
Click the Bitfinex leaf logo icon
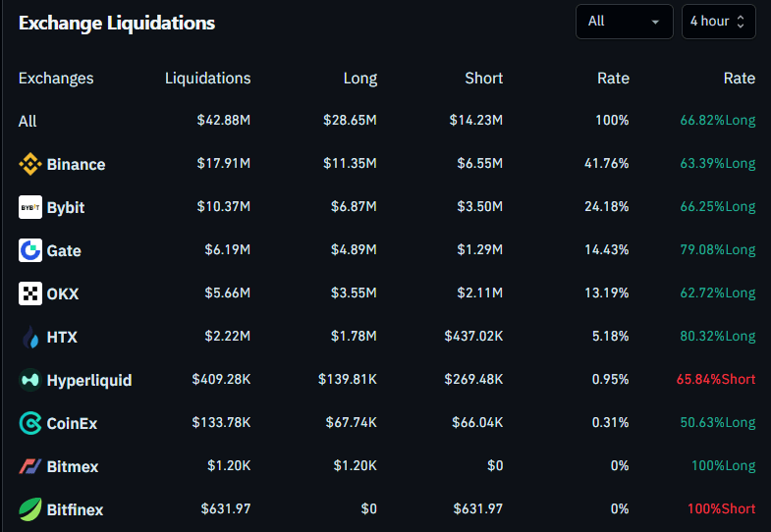[x=30, y=509]
